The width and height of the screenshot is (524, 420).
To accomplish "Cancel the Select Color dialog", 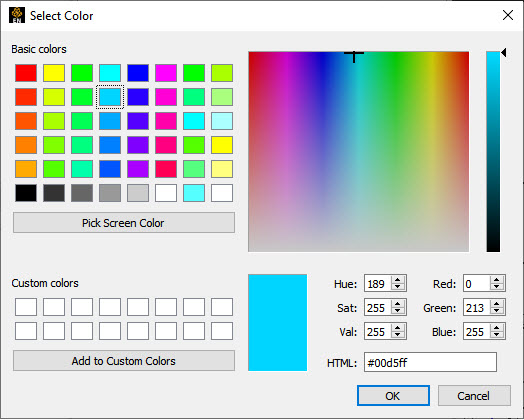I will (474, 396).
